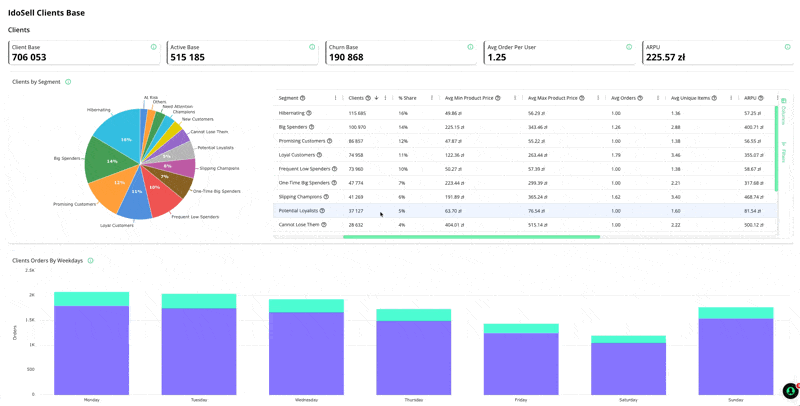800x406 pixels.
Task: Open the Segment column options menu
Action: pos(335,98)
